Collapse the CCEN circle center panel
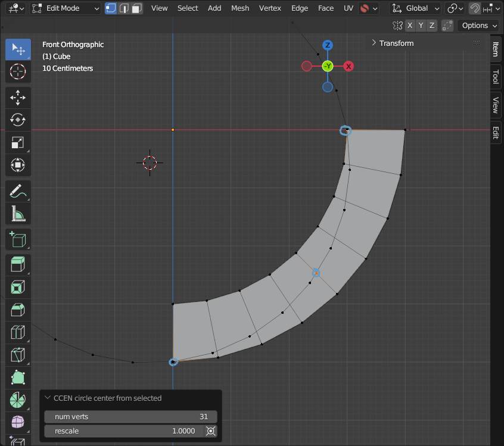The width and height of the screenshot is (504, 446). (47, 398)
